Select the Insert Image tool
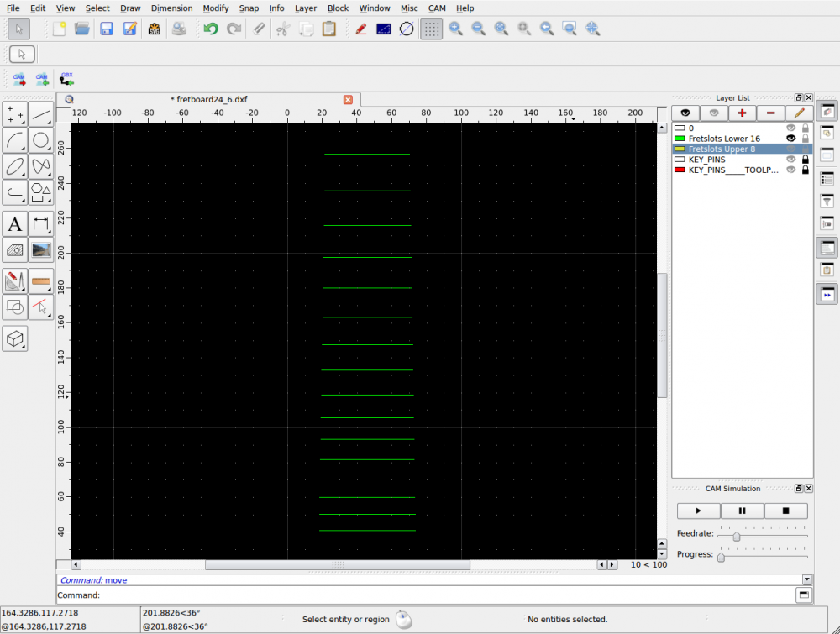Image resolution: width=840 pixels, height=634 pixels. point(40,250)
